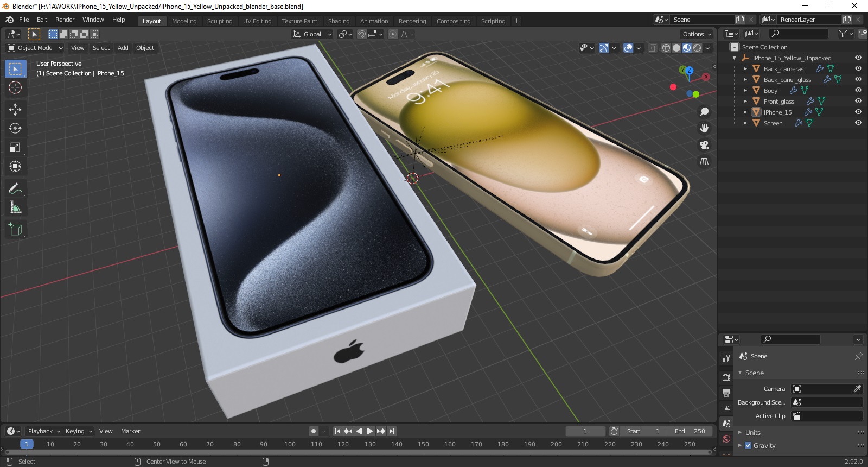
Task: Toggle snapping magnet icon
Action: (x=362, y=34)
